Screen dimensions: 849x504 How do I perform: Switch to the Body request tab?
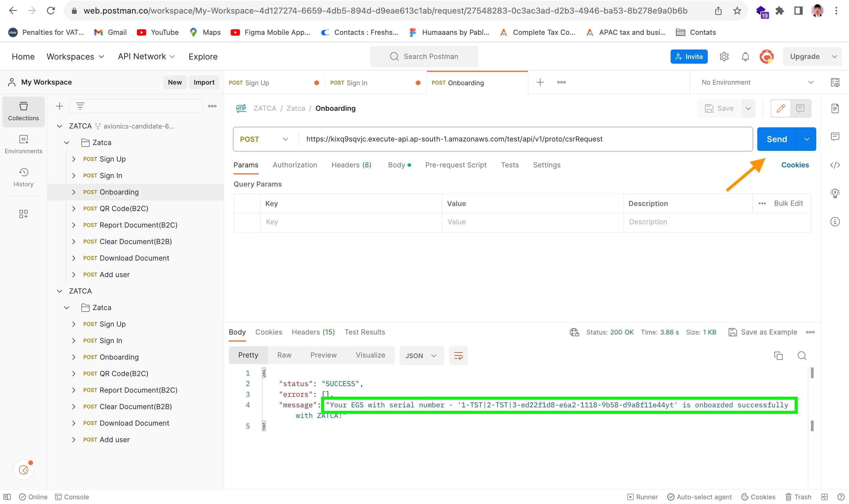(399, 165)
